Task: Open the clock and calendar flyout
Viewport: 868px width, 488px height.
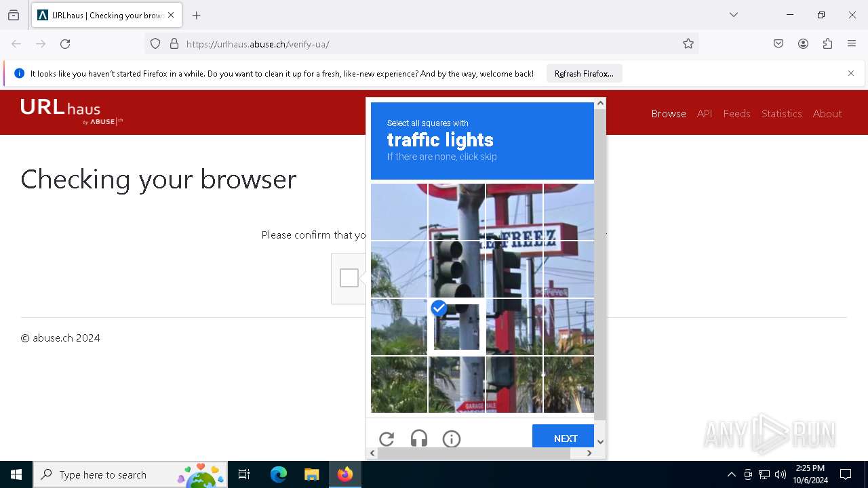Action: coord(810,474)
